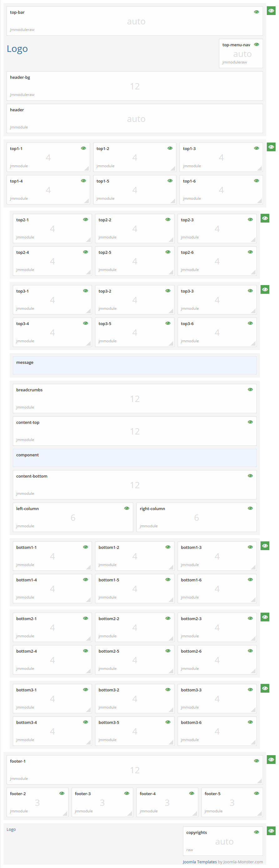Click the large Logo link in the header
This screenshot has height=868, width=279.
(17, 49)
